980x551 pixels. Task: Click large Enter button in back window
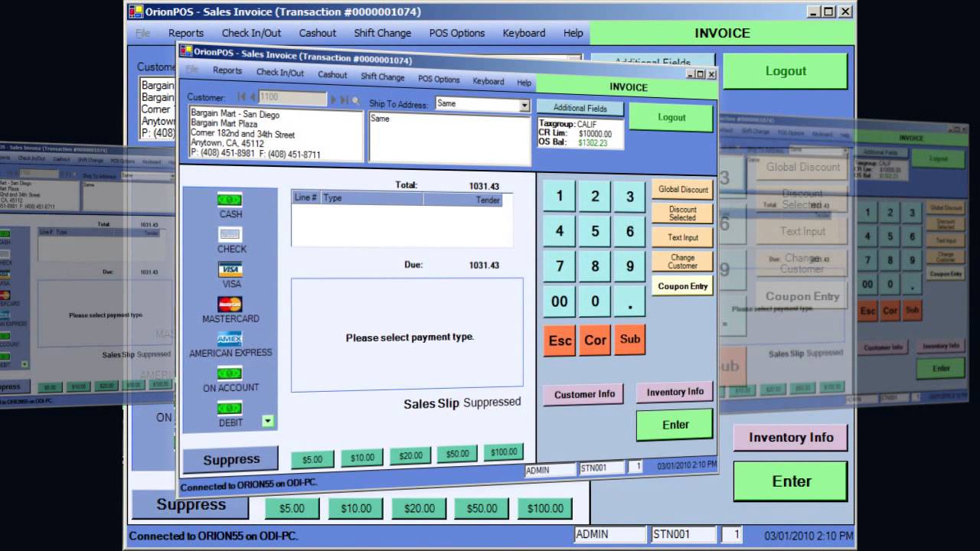point(791,481)
